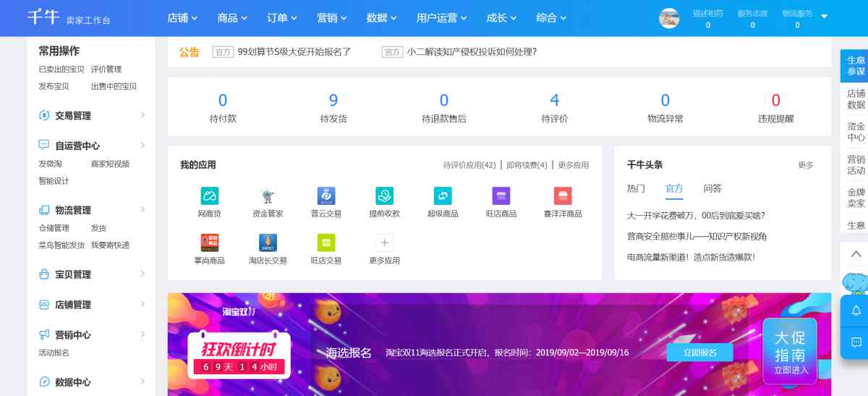Open the 提前收款 app icon
868x396 pixels.
click(x=384, y=195)
